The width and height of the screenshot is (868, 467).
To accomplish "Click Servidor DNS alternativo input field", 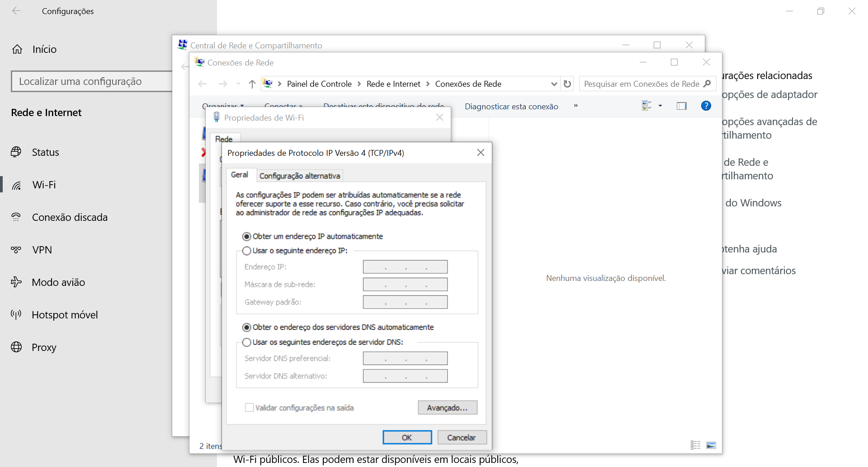I will tap(405, 376).
